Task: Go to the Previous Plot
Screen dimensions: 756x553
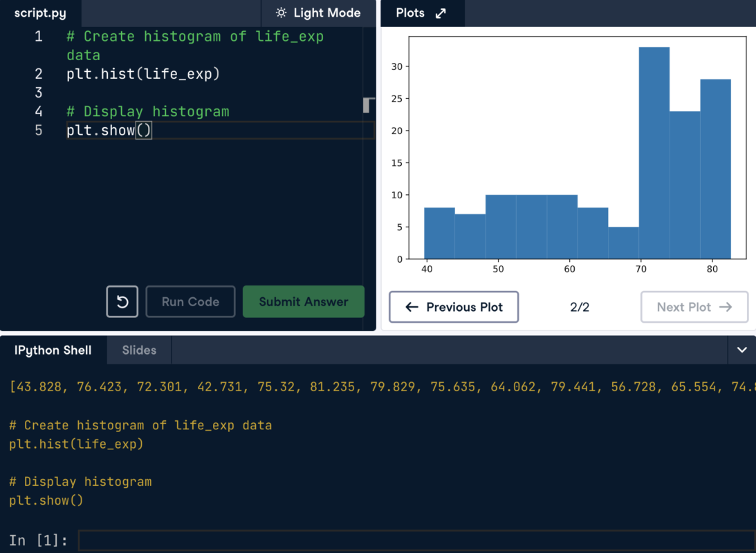Action: [x=454, y=307]
